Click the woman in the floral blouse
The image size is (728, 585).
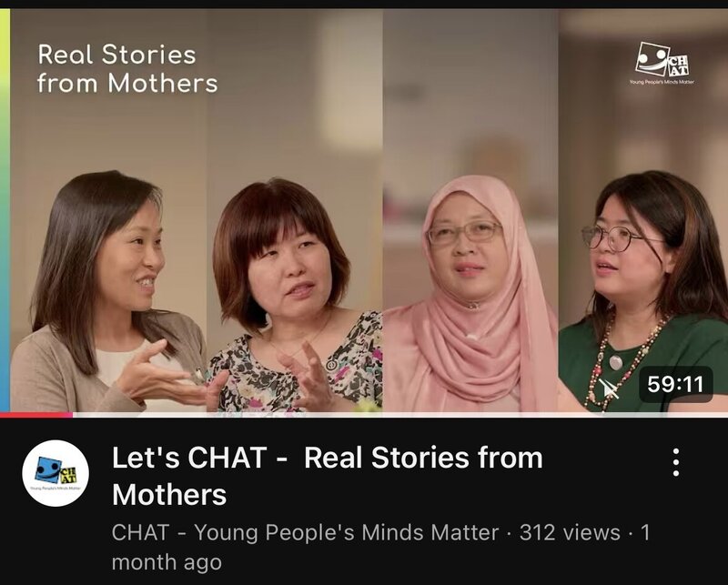click(295, 296)
